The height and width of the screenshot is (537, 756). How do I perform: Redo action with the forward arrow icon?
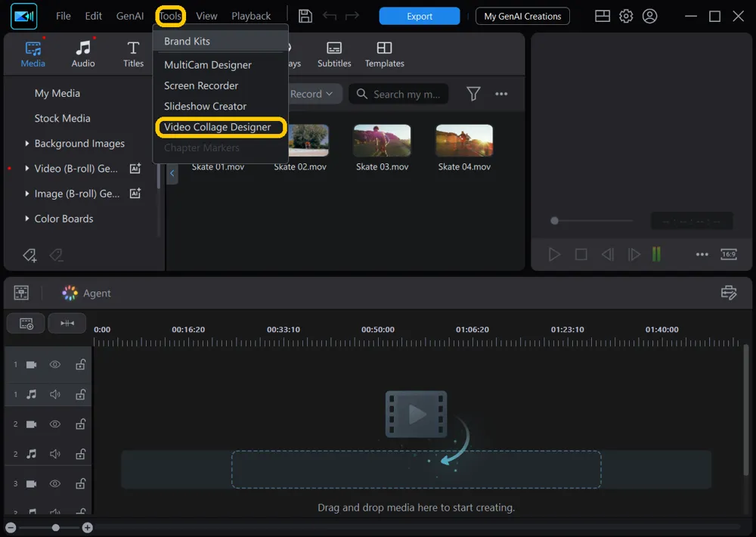(352, 16)
